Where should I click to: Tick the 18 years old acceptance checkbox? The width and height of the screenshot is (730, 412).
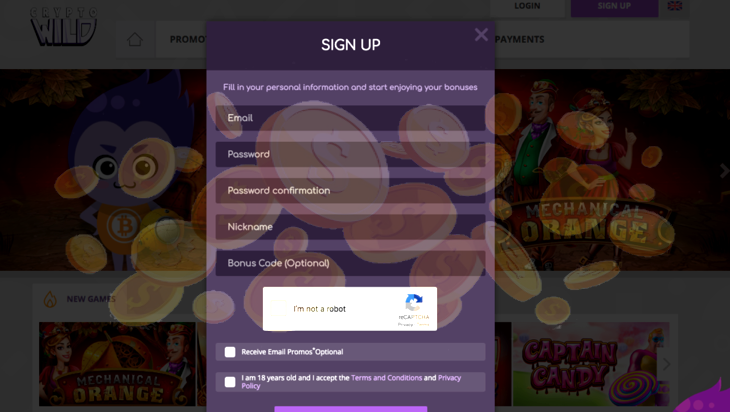click(x=230, y=382)
